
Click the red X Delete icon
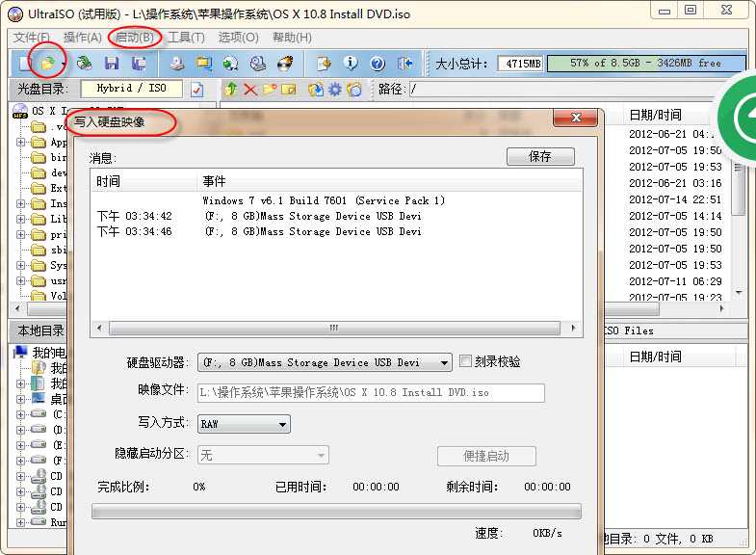(249, 90)
